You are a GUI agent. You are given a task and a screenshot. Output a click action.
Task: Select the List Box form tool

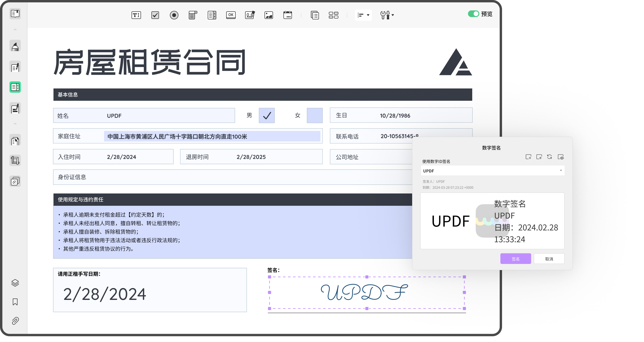coord(212,15)
